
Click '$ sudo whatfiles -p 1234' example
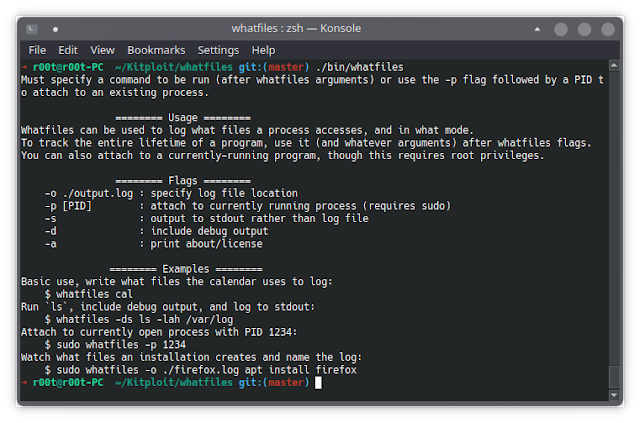pos(115,345)
